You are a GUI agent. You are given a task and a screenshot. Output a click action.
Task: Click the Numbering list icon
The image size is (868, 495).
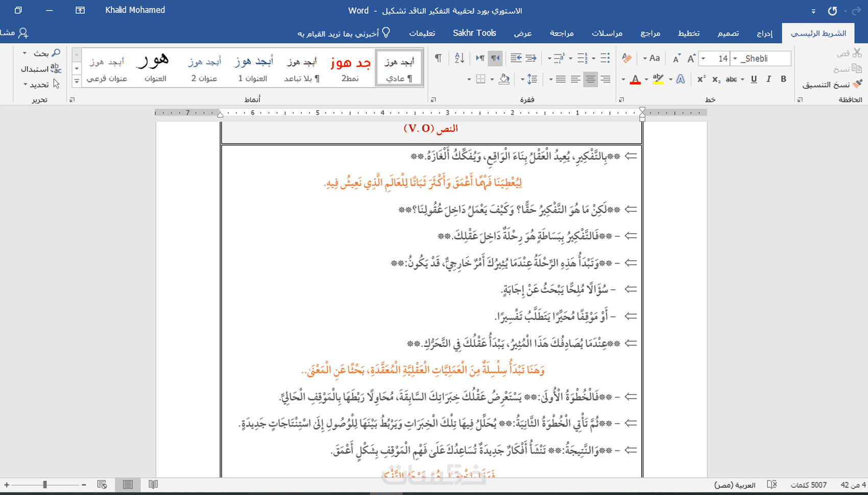click(583, 58)
